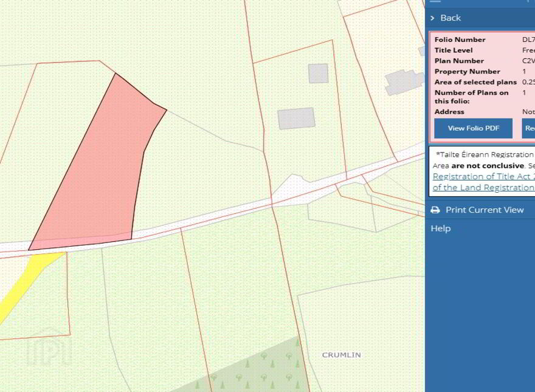535x392 pixels.
Task: Go back using the Back chevron
Action: (432, 18)
